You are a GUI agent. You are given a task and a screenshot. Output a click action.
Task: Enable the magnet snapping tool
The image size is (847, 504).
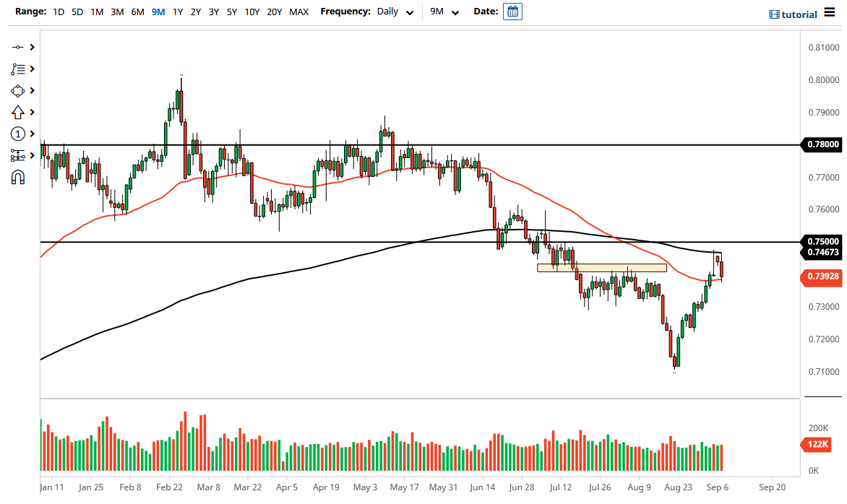19,177
